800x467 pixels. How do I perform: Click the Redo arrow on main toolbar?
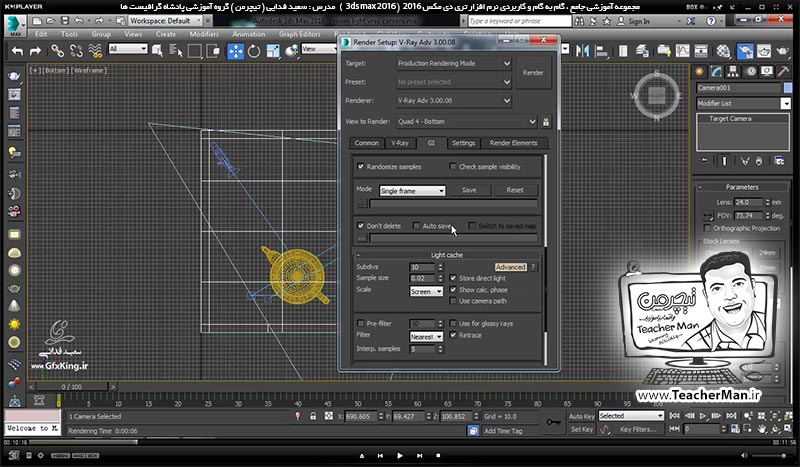pos(35,51)
